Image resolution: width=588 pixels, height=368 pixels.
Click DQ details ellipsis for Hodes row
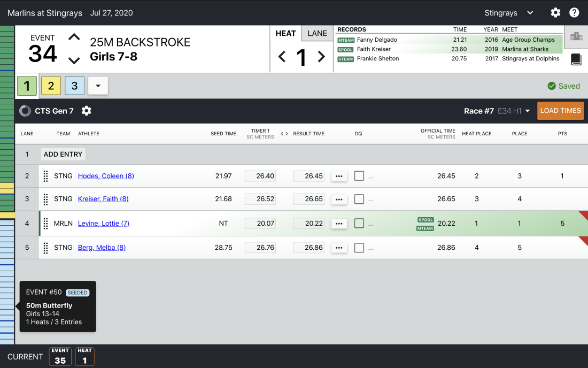[371, 177]
